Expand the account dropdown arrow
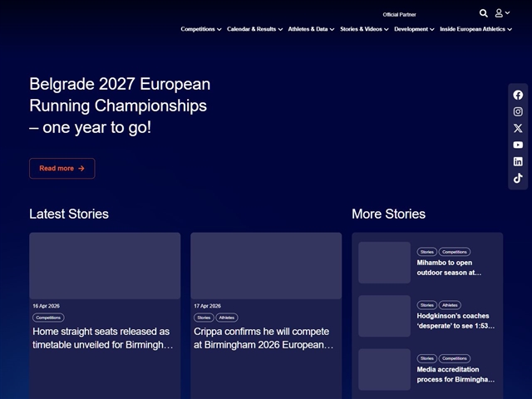 [x=507, y=12]
